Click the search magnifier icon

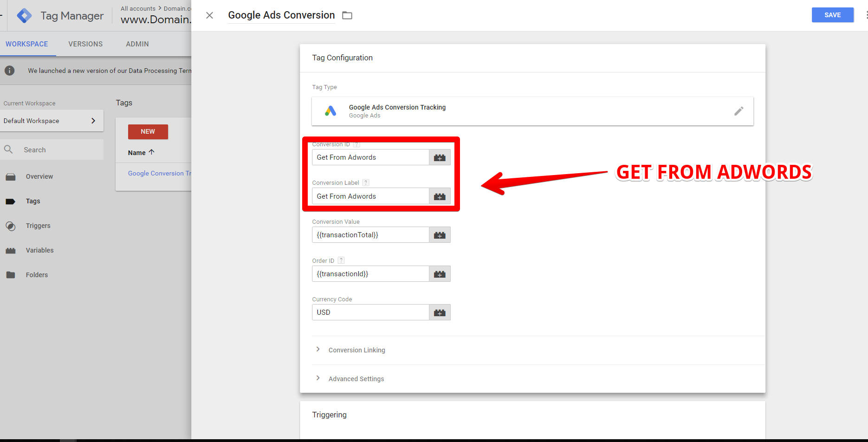pos(8,149)
